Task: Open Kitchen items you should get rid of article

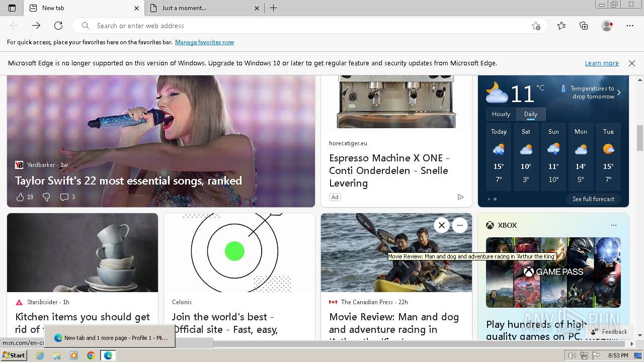Action: click(83, 323)
